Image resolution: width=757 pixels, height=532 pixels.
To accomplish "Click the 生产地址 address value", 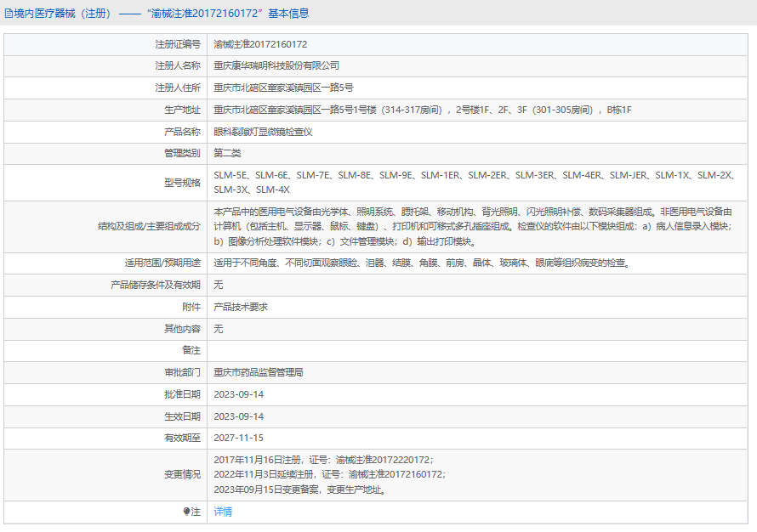I will coord(423,110).
